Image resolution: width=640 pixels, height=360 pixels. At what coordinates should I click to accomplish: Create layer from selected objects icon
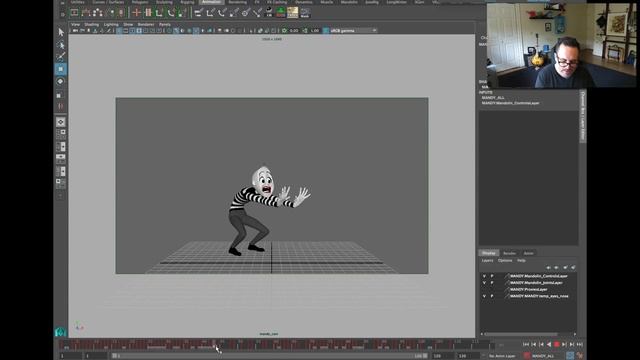click(573, 267)
